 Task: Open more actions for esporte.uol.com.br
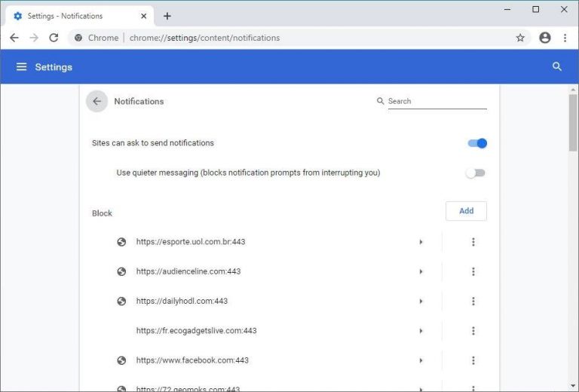tap(473, 242)
